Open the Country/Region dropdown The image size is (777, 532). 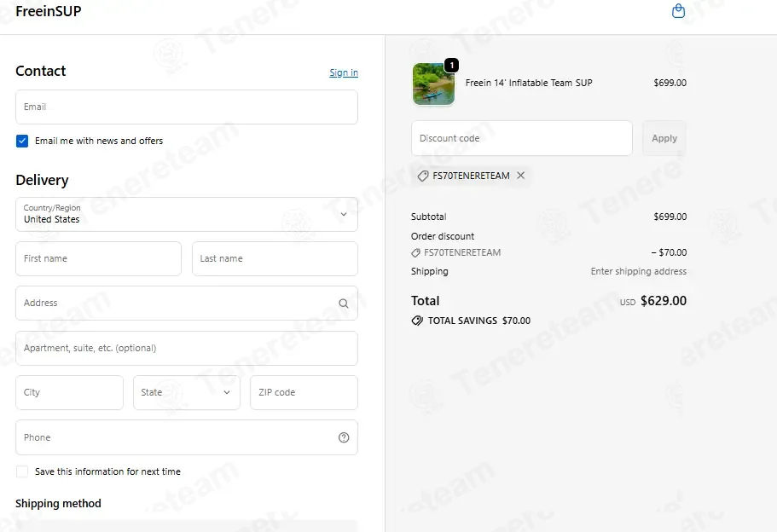click(x=187, y=215)
